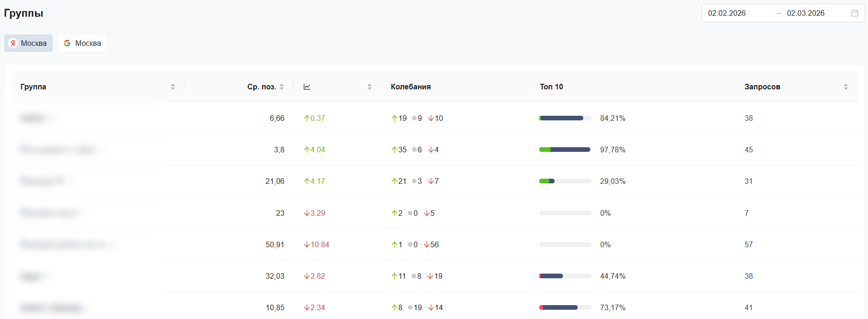
Task: Click the 84,21% Top 10 progress bar
Action: point(565,118)
